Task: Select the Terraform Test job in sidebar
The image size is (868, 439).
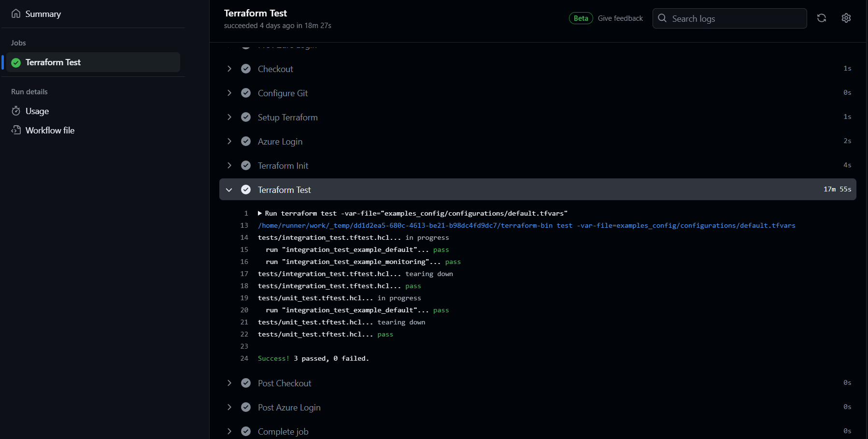Action: 93,62
